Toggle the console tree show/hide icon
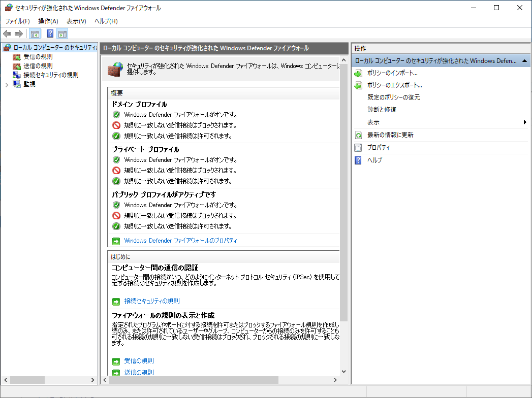The image size is (532, 398). point(35,34)
